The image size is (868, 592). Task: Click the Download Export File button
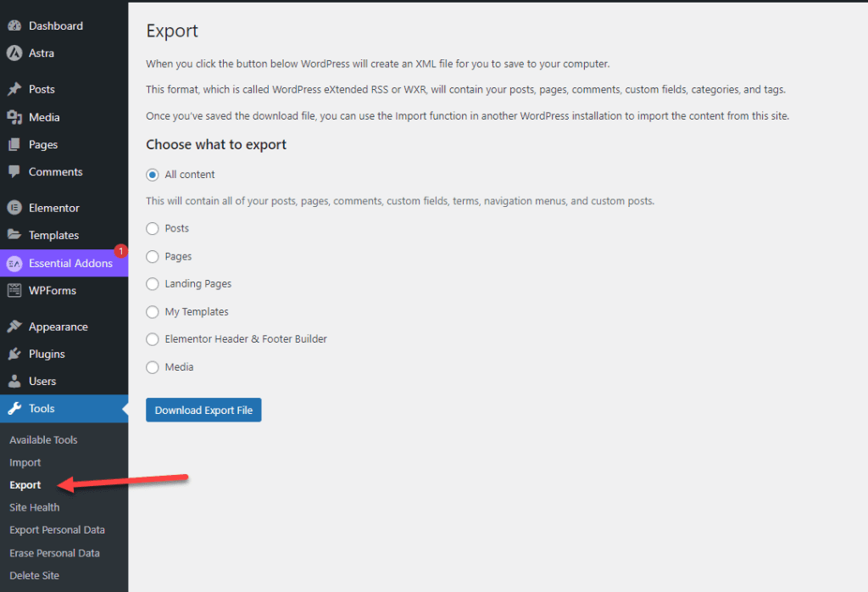click(x=203, y=410)
